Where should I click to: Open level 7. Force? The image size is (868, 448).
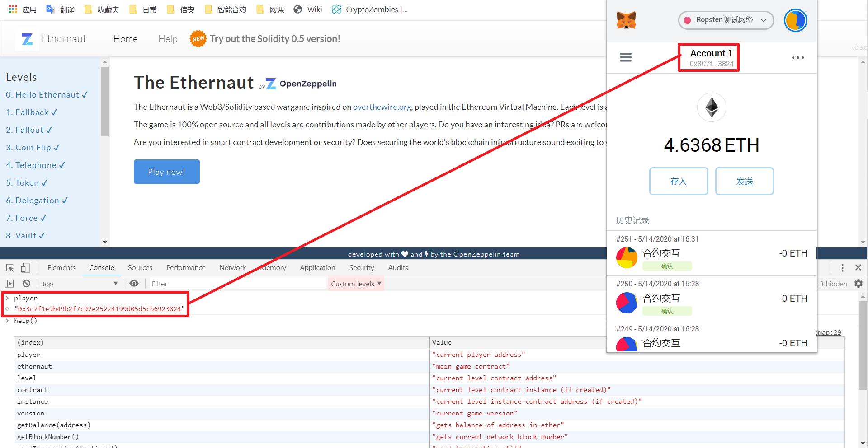(26, 218)
